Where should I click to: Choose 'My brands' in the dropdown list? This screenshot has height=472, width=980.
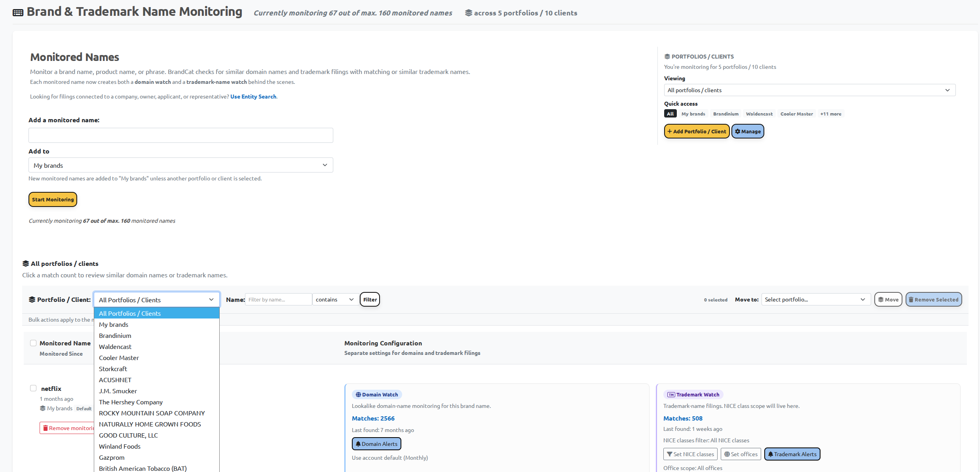click(x=157, y=324)
